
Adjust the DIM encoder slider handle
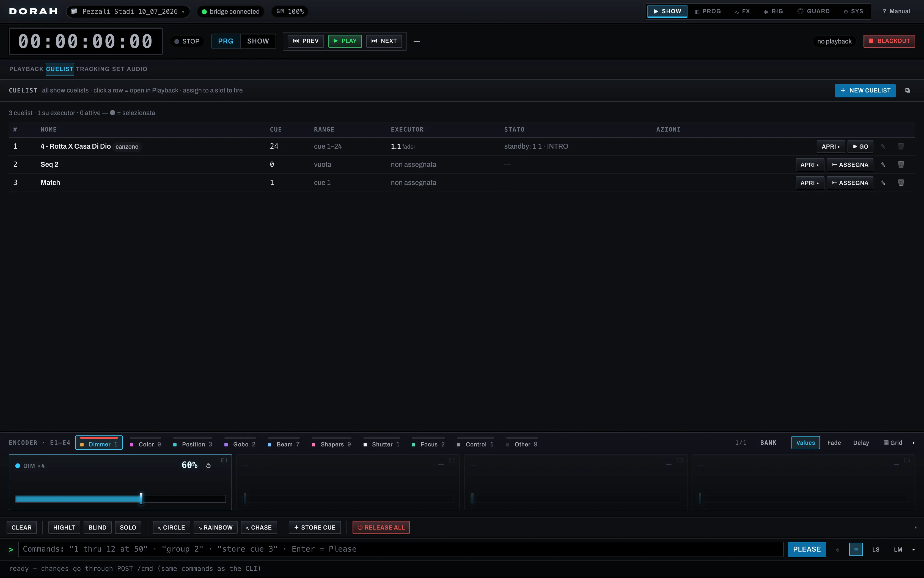coord(141,498)
